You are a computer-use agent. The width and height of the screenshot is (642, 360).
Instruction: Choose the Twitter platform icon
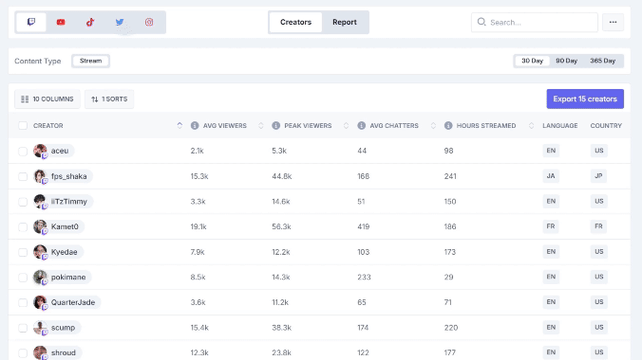[120, 22]
